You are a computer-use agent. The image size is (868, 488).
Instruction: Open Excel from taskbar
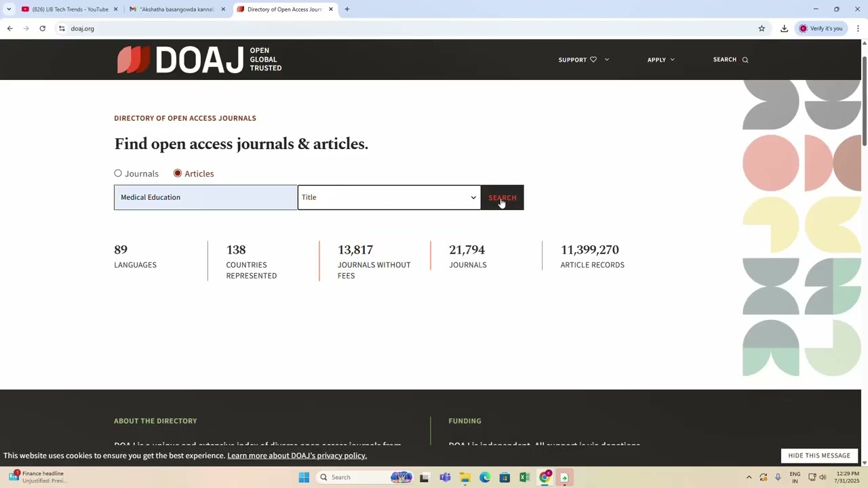524,477
